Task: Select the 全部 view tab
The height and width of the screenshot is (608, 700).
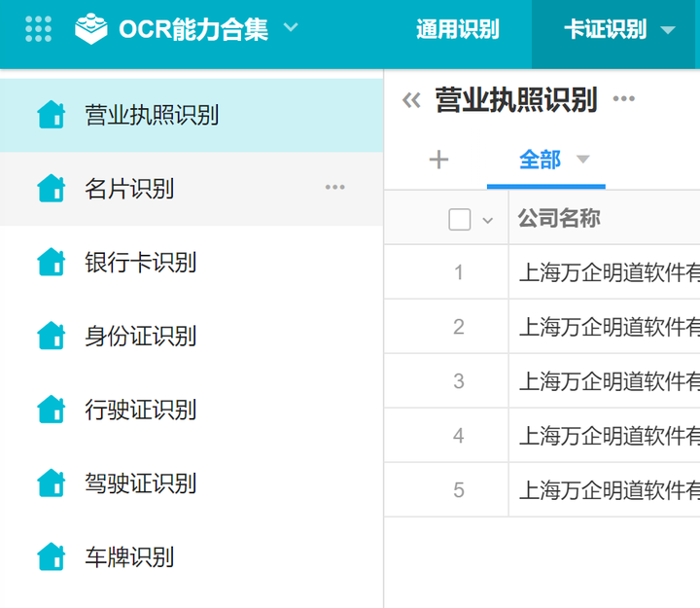Action: pyautogui.click(x=540, y=160)
